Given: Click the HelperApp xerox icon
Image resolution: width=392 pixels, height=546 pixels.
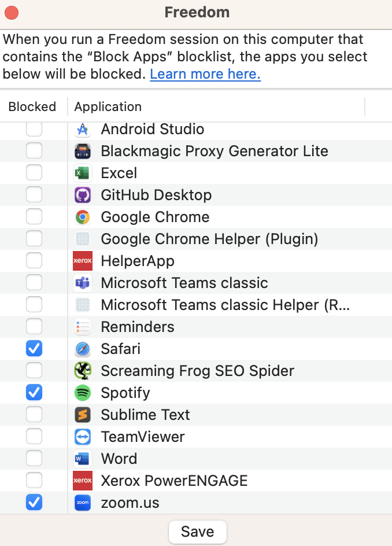Looking at the screenshot, I should point(83,261).
